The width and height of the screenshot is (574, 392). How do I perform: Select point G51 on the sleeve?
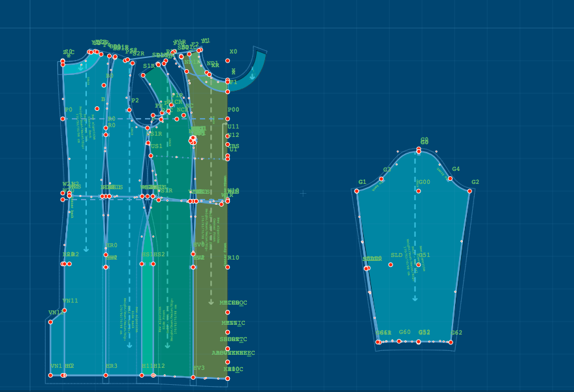[x=419, y=264]
